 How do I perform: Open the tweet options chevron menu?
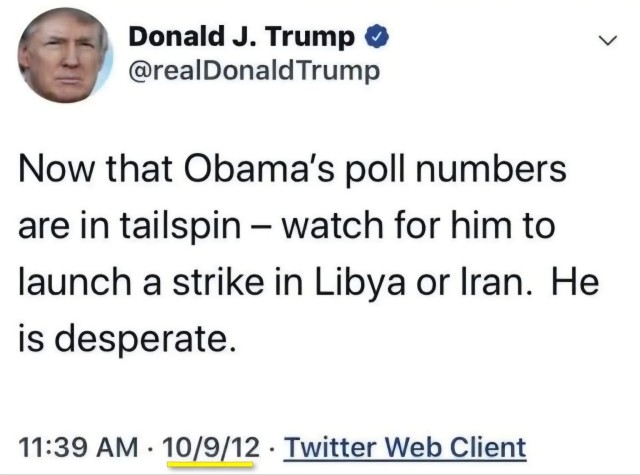[606, 41]
